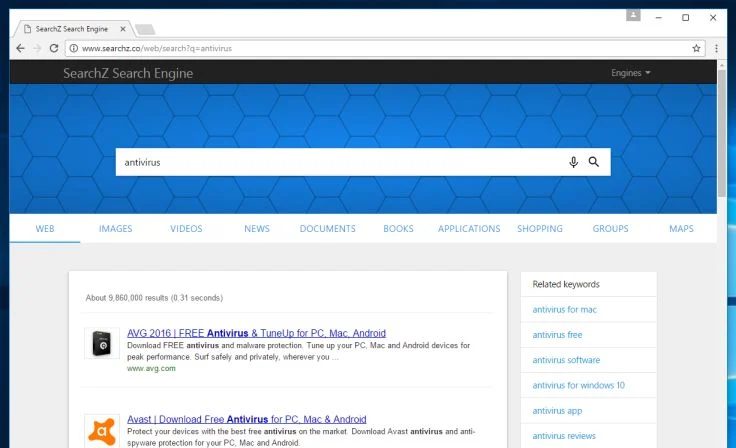This screenshot has width=736, height=448.
Task: Click the Related keywords heading
Action: pos(566,284)
